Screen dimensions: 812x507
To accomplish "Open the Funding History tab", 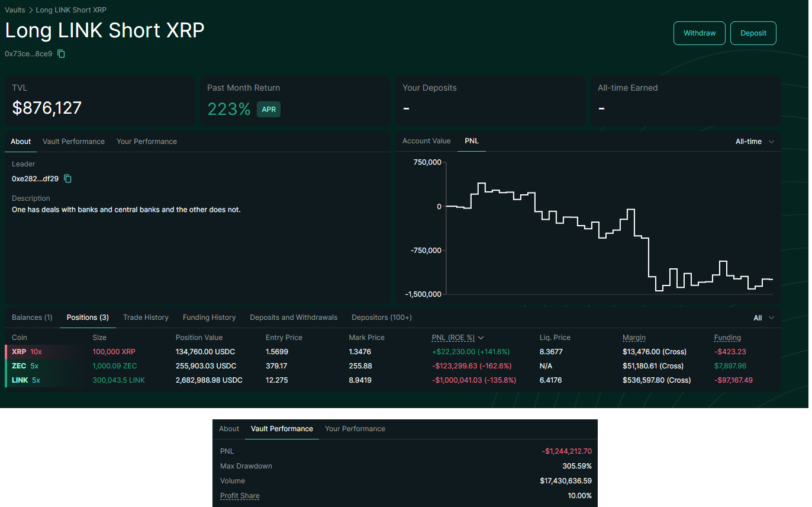I will [x=209, y=317].
